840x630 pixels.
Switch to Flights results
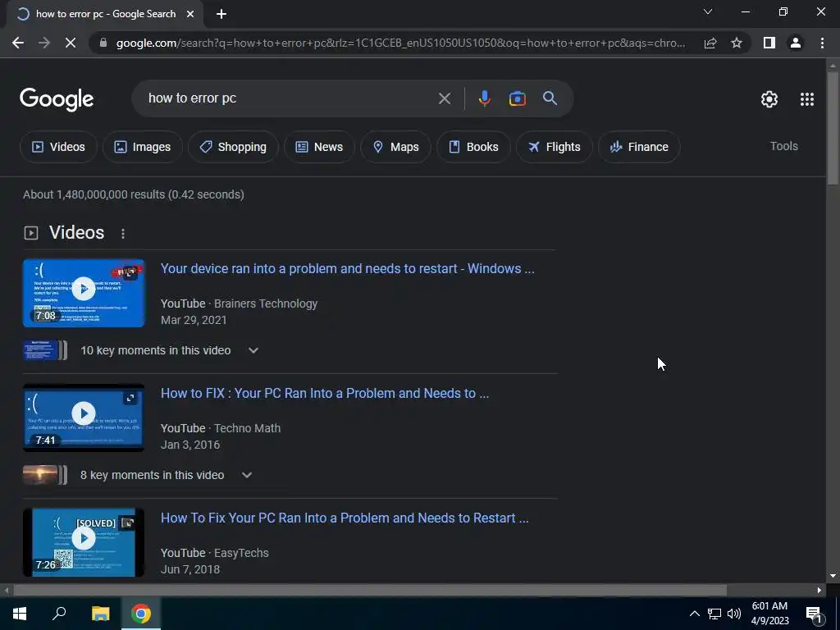pos(555,147)
